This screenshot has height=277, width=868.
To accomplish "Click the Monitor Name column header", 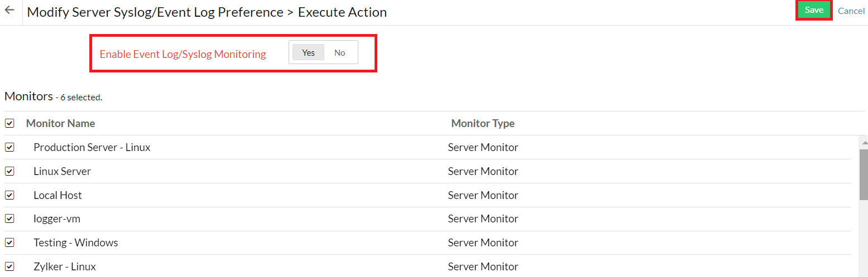I will 60,123.
